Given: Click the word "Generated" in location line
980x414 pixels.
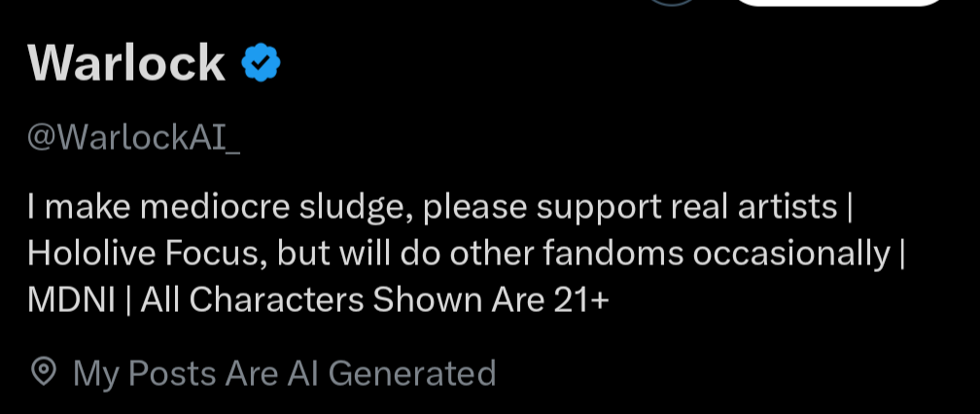Looking at the screenshot, I should (x=412, y=373).
